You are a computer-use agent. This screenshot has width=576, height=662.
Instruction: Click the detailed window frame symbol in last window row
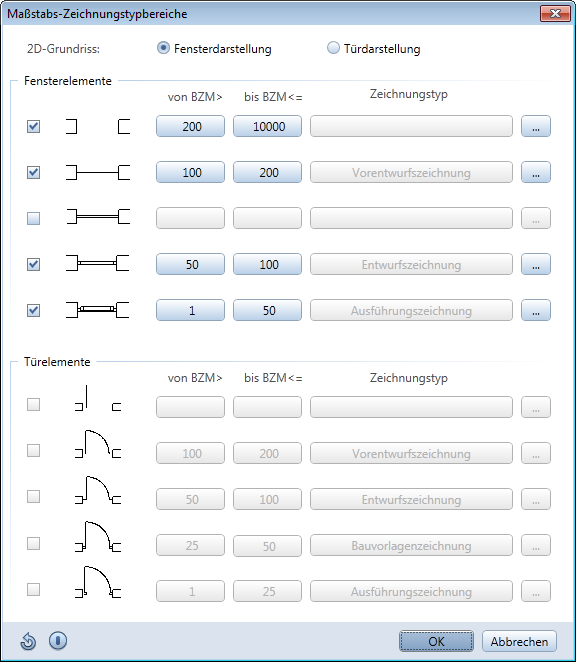pos(98,310)
